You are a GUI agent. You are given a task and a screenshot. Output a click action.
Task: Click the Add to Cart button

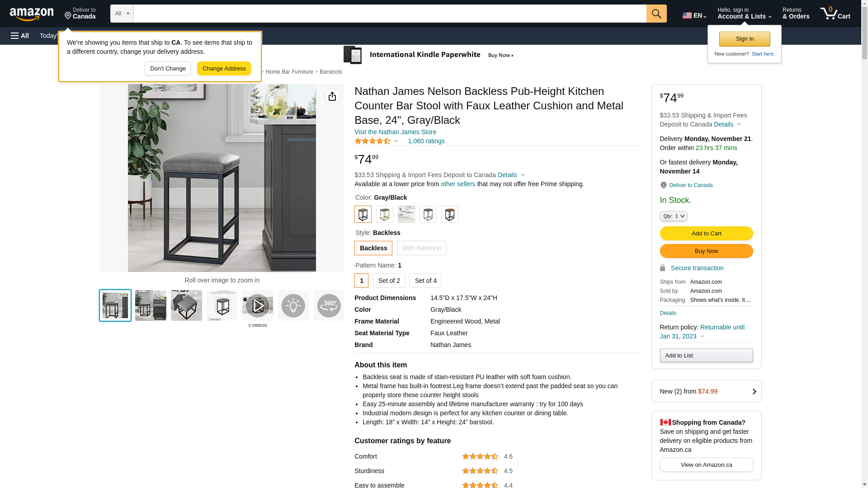coord(706,234)
